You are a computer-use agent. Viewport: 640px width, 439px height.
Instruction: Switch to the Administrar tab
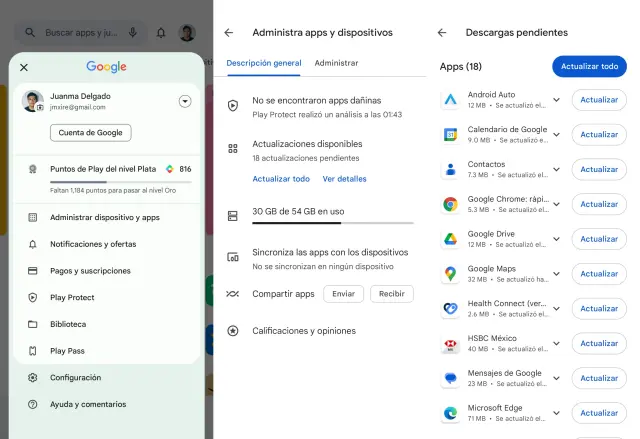[336, 63]
